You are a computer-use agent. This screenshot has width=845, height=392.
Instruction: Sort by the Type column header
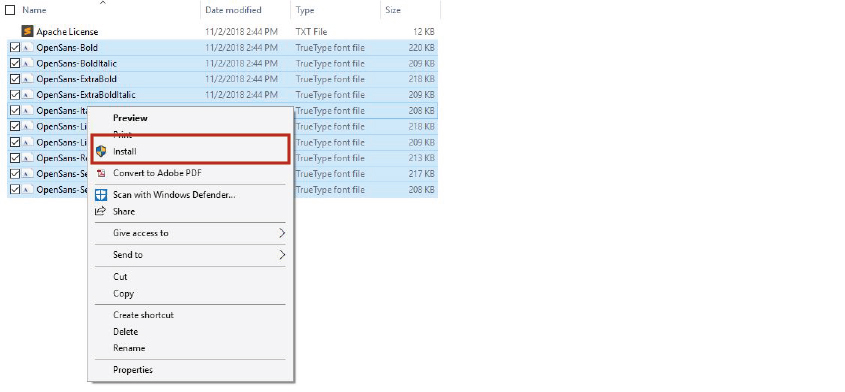(x=306, y=10)
